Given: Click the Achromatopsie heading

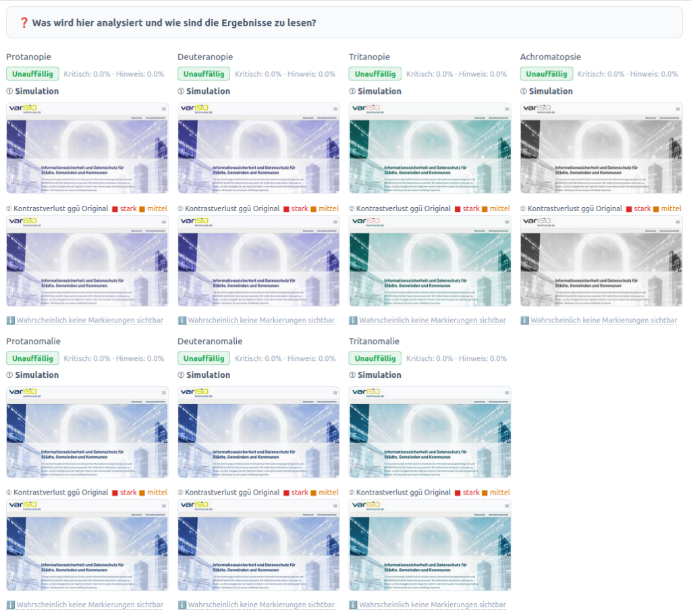Looking at the screenshot, I should click(551, 57).
